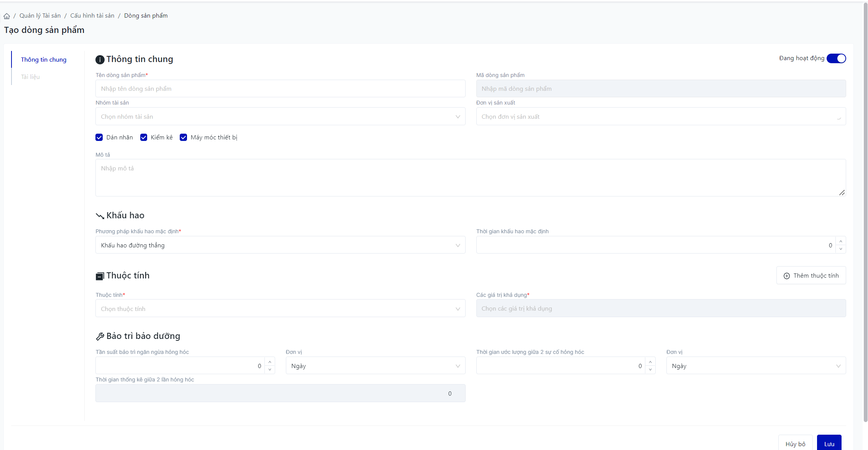The width and height of the screenshot is (868, 450).
Task: Click the info icon beside Thông tin chung
Action: point(100,60)
